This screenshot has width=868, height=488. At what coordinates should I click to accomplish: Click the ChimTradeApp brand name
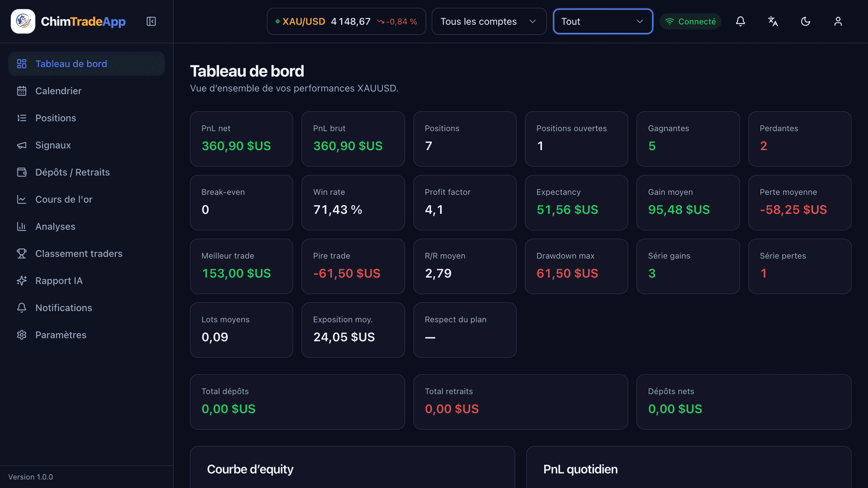[83, 21]
